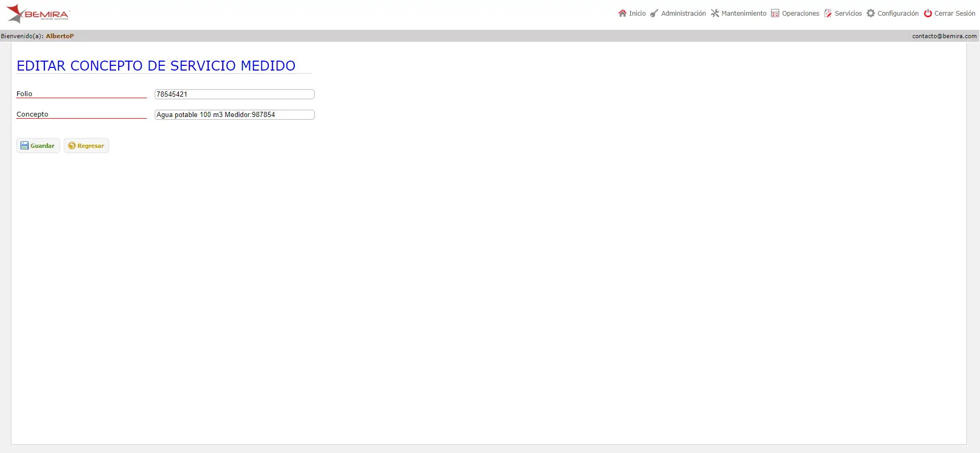Click the wrench icon beside Administración
Screen dimensions: 980x453
[x=654, y=14]
